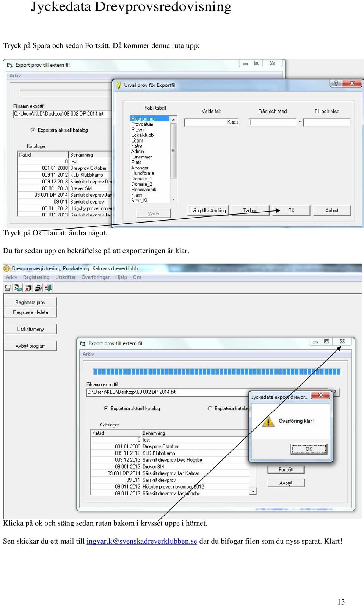The image size is (364, 605).
Task: Select the Högsby provet november 2012 row
Action: click(x=170, y=487)
